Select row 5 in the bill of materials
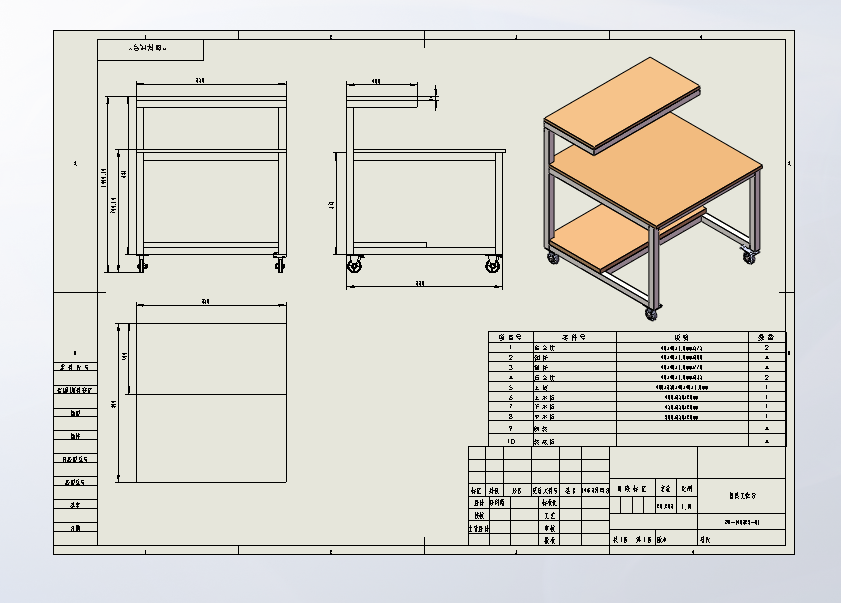The width and height of the screenshot is (841, 603). pyautogui.click(x=637, y=387)
